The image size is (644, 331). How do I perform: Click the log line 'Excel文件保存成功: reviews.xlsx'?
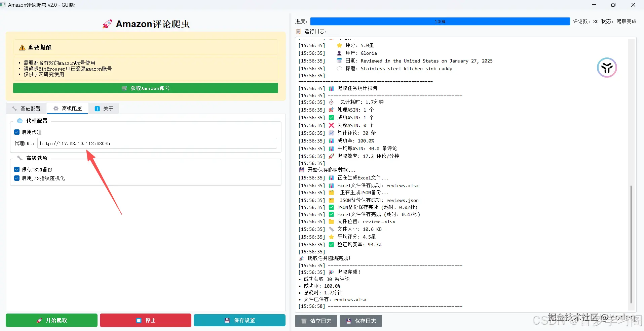pyautogui.click(x=378, y=185)
